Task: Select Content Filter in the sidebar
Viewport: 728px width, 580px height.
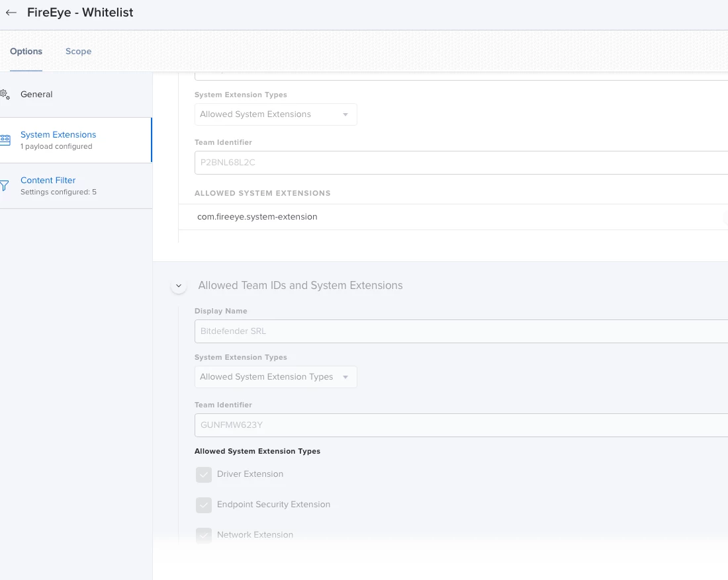Action: click(76, 186)
